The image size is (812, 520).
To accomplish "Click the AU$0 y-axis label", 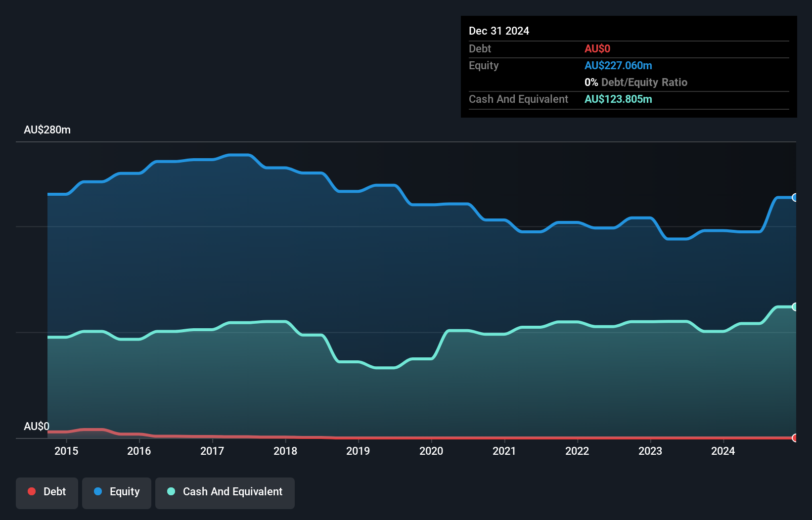I will coord(37,427).
